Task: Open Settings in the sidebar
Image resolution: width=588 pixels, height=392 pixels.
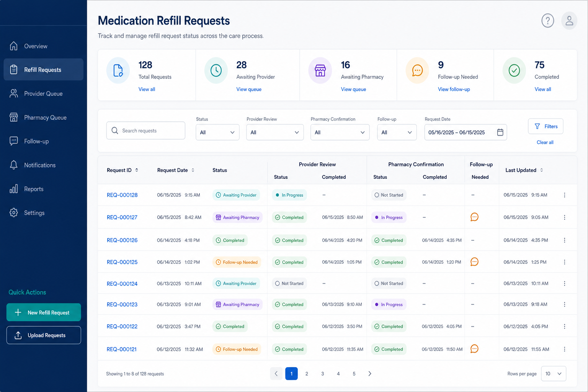Action: tap(44, 213)
